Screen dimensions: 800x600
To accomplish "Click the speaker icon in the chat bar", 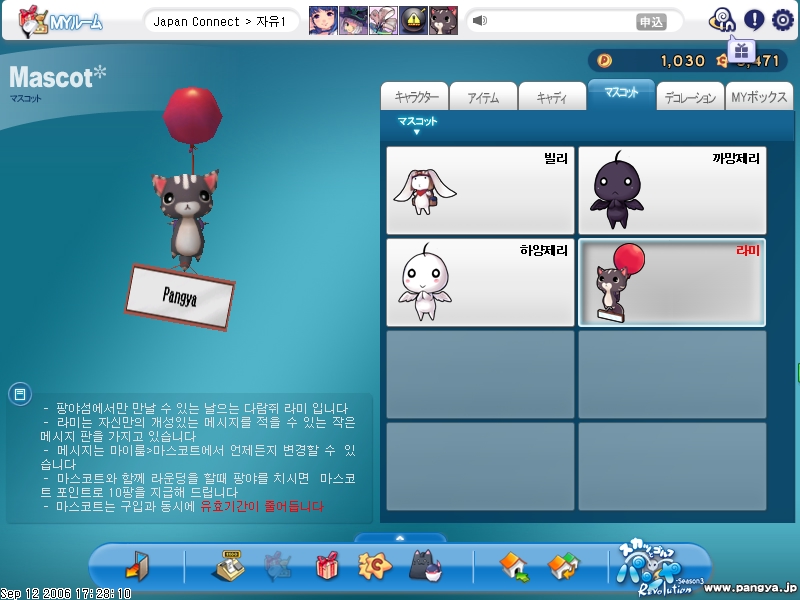I will (x=480, y=21).
